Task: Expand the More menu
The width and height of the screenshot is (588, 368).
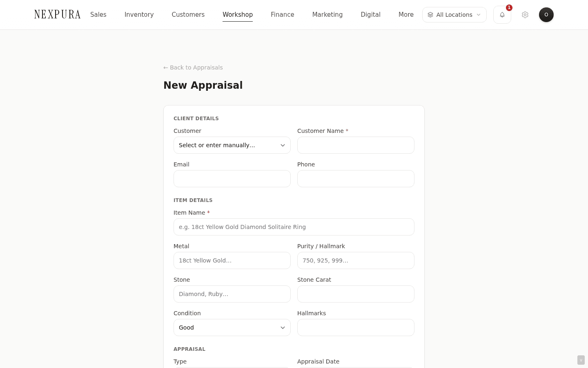Action: click(406, 15)
